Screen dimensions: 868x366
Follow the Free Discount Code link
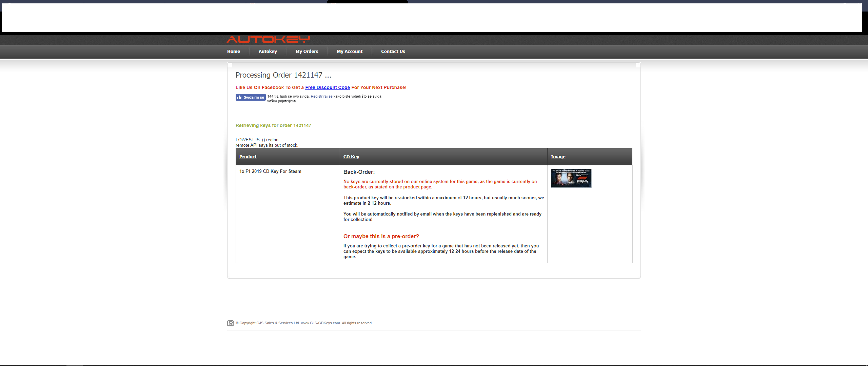pyautogui.click(x=328, y=87)
